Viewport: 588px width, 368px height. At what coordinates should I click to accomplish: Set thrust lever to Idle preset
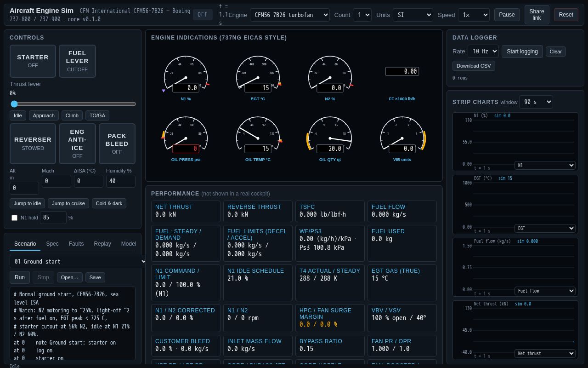18,115
